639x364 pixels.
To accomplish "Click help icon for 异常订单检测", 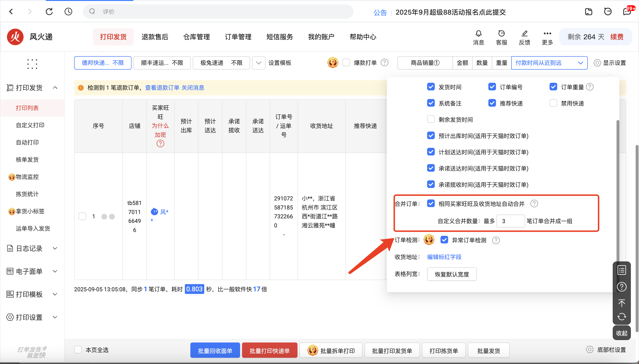I will (496, 240).
